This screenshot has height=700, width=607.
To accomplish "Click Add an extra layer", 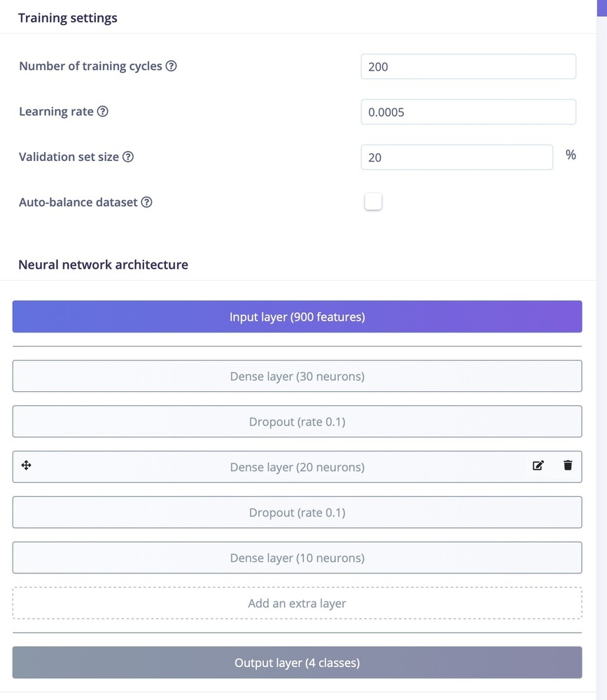I will point(297,603).
